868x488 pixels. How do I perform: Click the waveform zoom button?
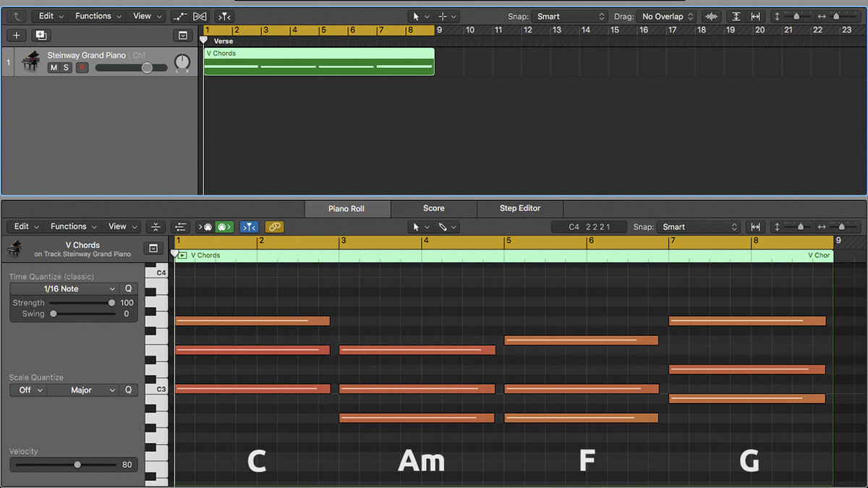coord(712,16)
